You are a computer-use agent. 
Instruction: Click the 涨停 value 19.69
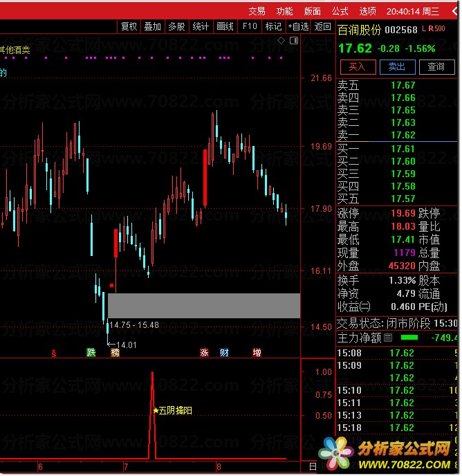(x=403, y=213)
